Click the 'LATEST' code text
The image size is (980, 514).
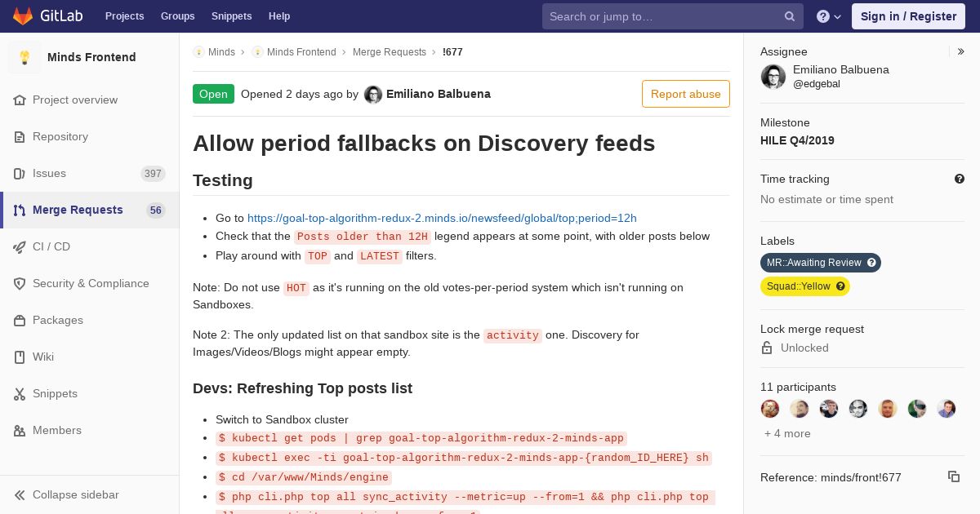(x=380, y=256)
